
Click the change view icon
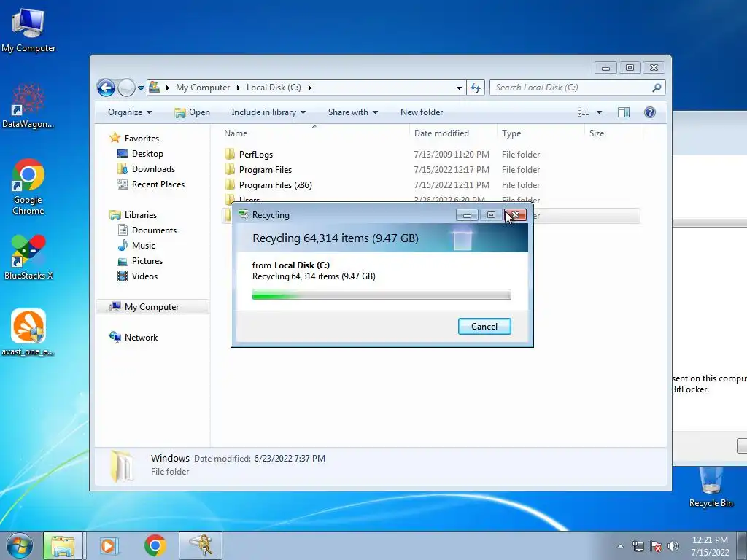[x=583, y=112]
